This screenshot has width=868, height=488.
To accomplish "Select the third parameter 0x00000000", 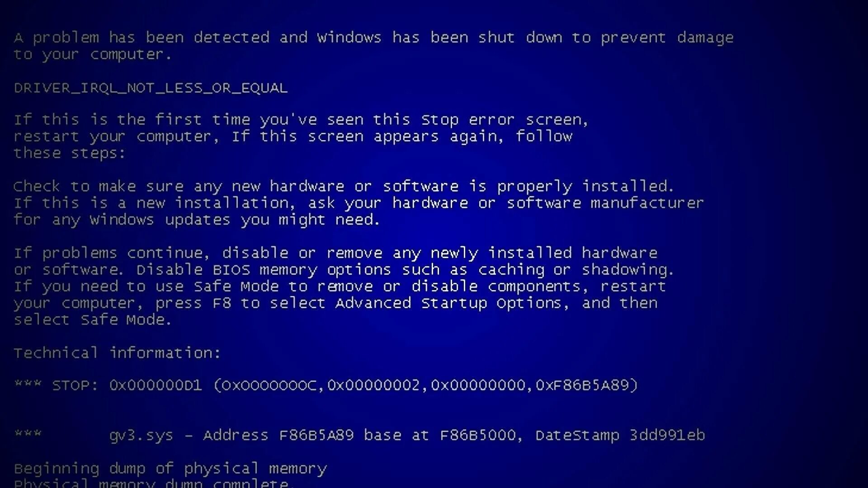I will (471, 385).
